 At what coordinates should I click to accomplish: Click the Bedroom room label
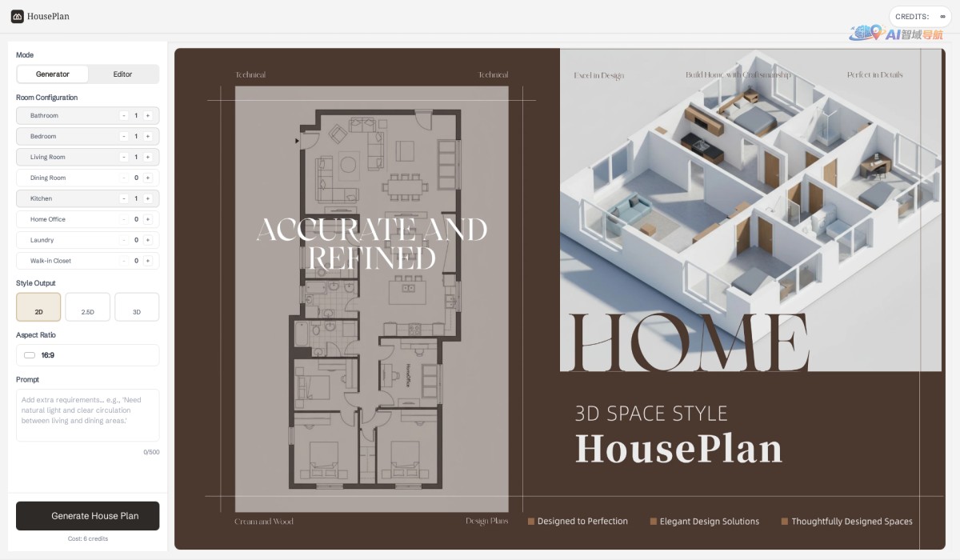coord(43,137)
